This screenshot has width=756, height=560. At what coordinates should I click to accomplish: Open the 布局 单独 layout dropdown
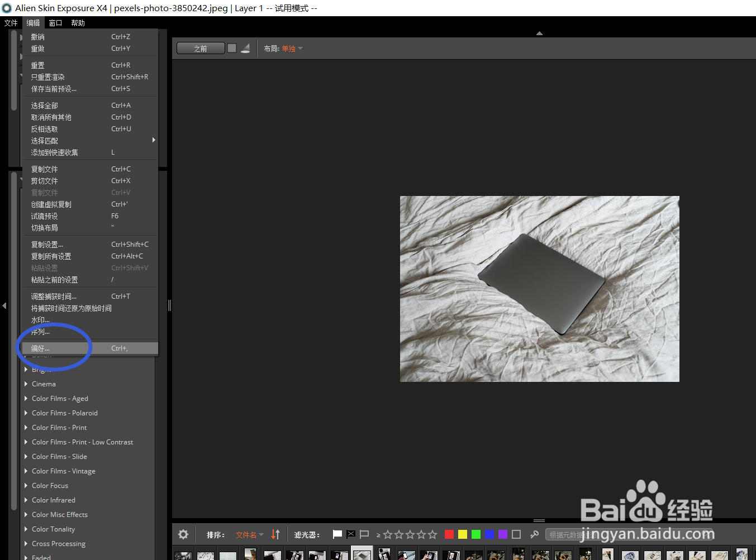point(292,49)
